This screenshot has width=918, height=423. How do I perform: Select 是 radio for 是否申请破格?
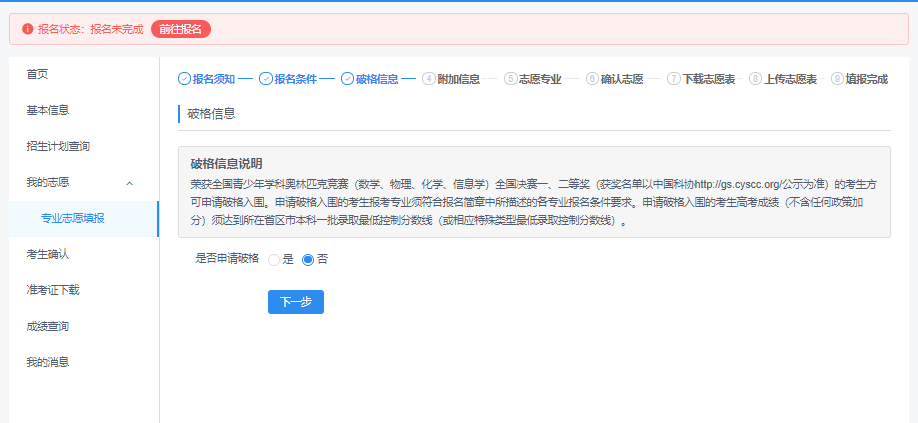[274, 259]
